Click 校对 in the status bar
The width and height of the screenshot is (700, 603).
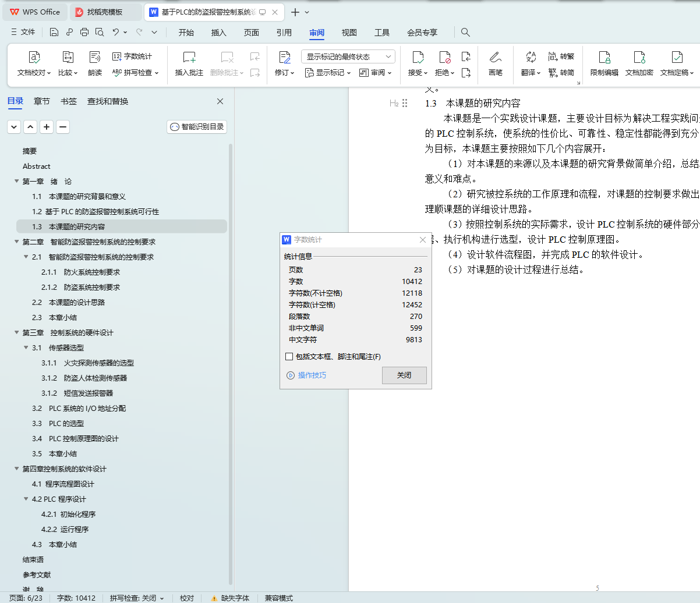click(x=187, y=598)
